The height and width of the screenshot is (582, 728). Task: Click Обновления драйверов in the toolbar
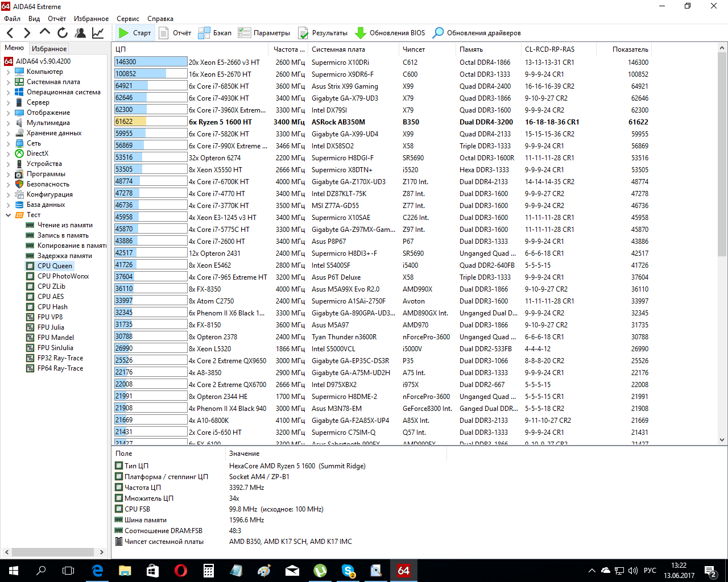[x=477, y=33]
